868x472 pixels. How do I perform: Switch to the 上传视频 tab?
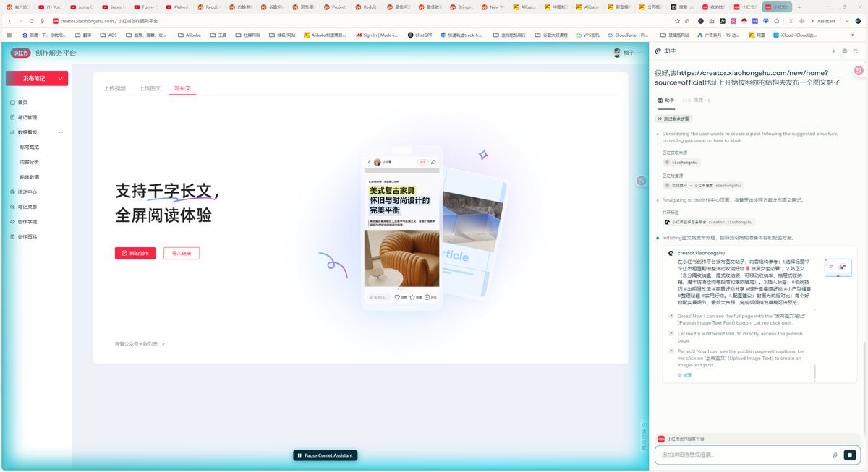click(114, 87)
